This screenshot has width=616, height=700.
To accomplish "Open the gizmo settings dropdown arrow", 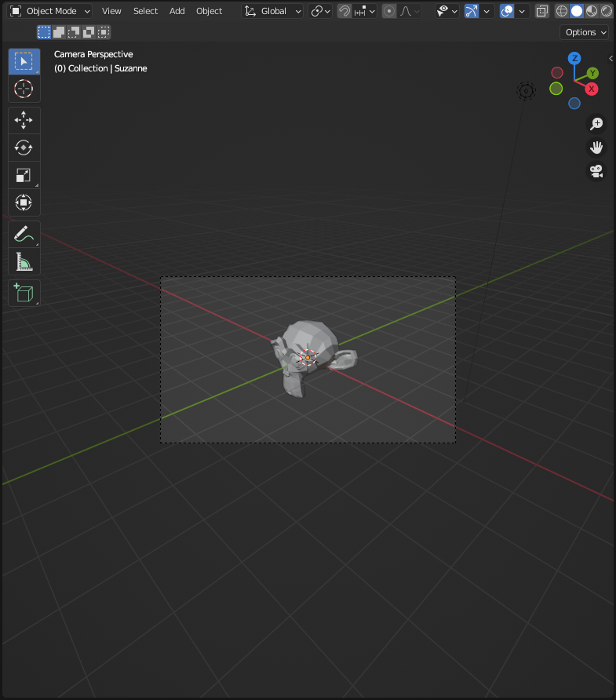I will click(487, 11).
